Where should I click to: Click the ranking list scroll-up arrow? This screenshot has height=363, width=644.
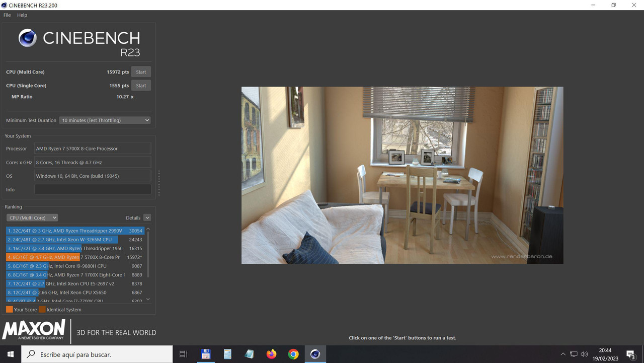148,230
